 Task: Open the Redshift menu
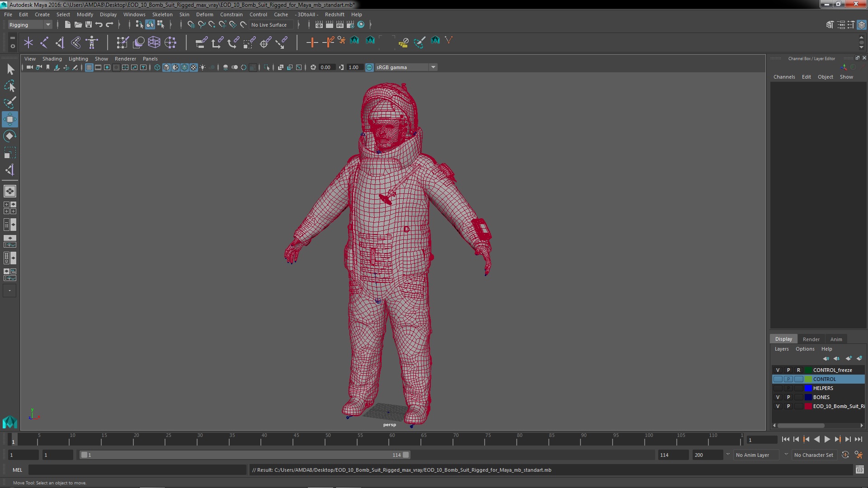tap(335, 14)
